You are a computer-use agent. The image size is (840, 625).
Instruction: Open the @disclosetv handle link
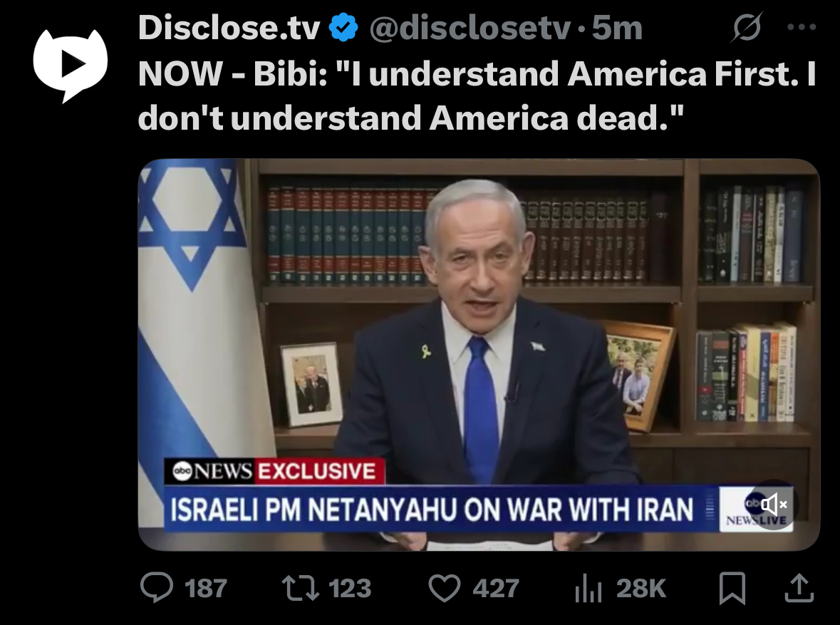pyautogui.click(x=470, y=28)
